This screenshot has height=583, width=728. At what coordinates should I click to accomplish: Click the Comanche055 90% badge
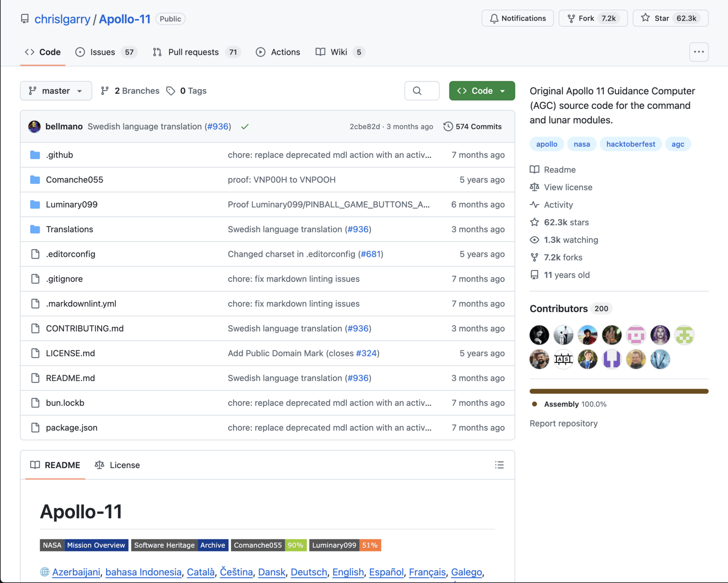269,545
